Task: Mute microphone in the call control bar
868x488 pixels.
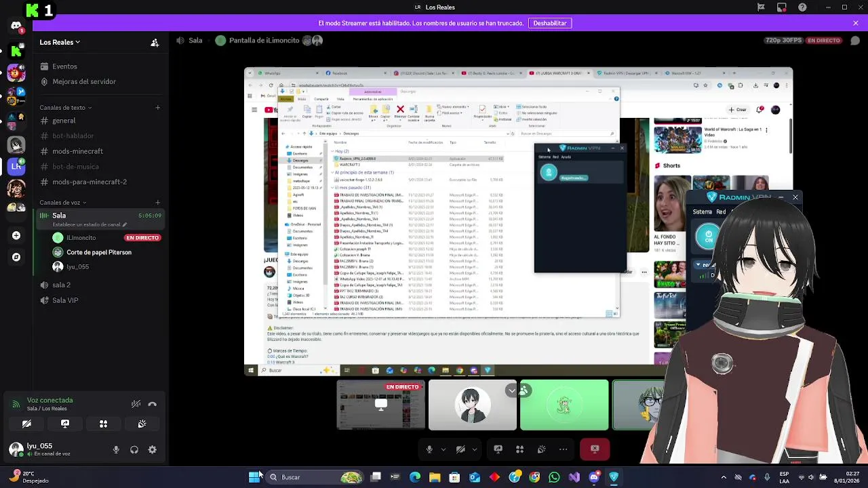Action: coord(429,449)
